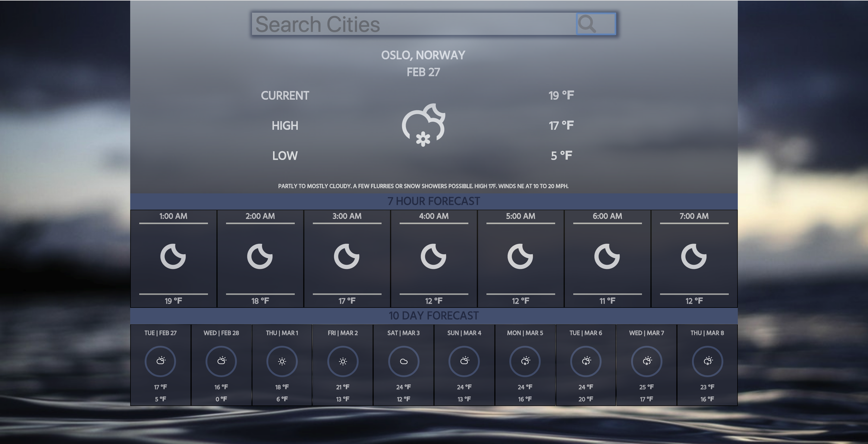The height and width of the screenshot is (444, 868).
Task: Click the current temperature 19 °F reading
Action: (x=561, y=96)
